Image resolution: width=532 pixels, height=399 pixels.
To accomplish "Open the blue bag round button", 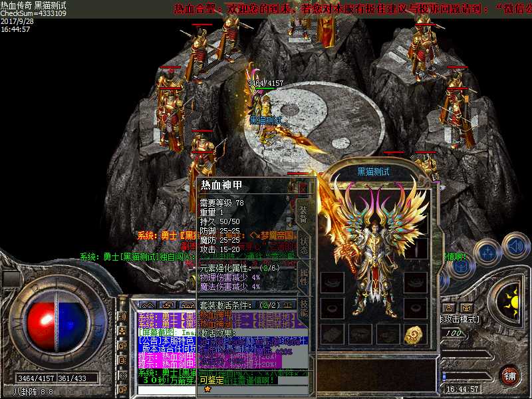I will point(460,268).
